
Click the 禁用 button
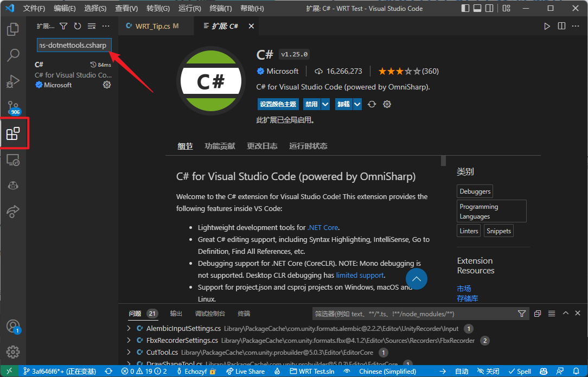coord(311,104)
